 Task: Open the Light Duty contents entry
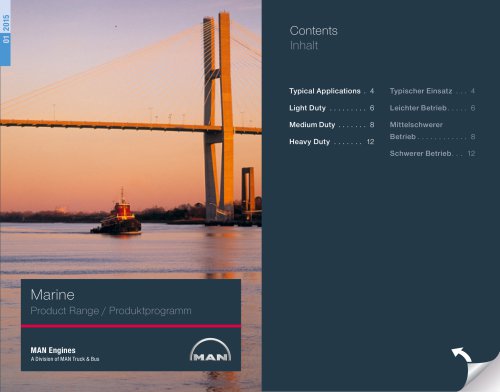(332, 108)
